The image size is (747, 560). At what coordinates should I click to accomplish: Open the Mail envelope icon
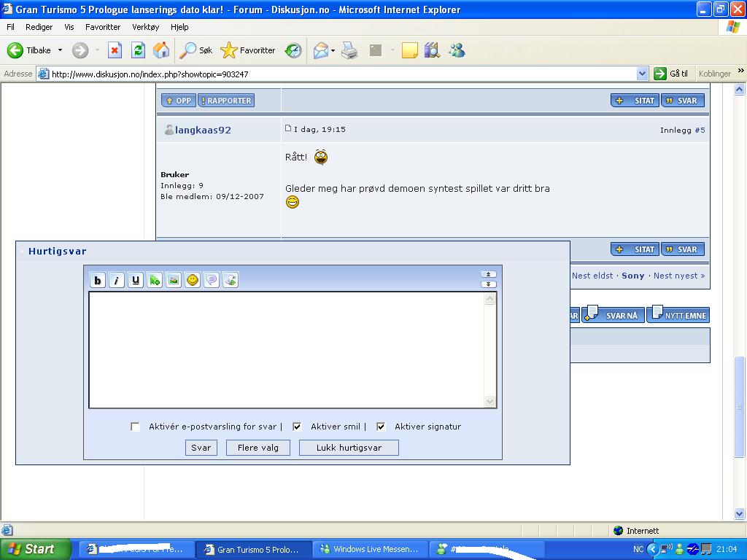pos(321,50)
